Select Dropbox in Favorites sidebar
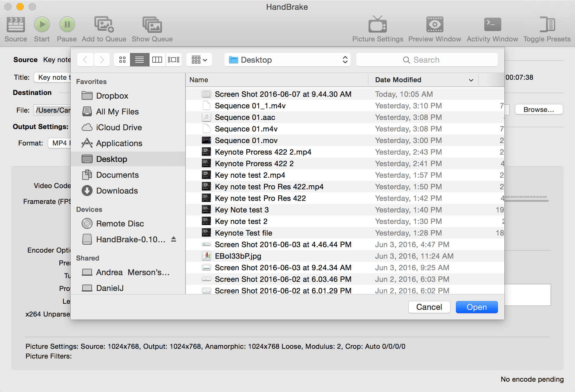This screenshot has width=575, height=392. click(128, 96)
